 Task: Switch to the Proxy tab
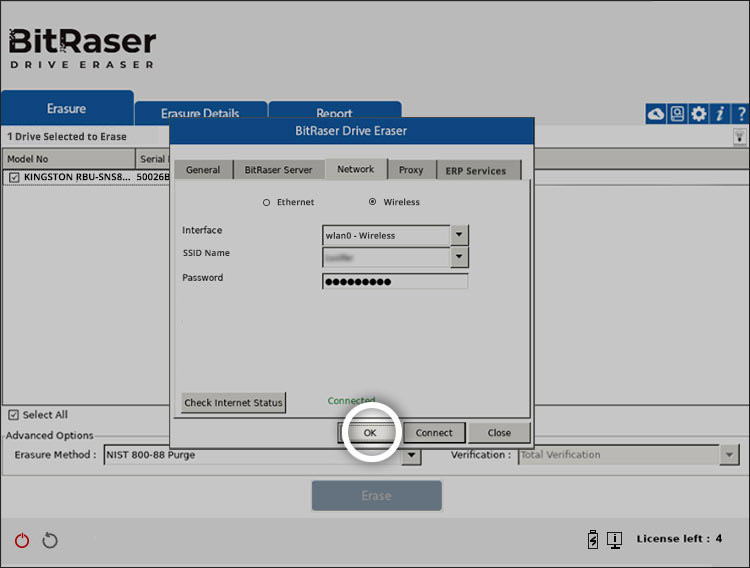click(411, 170)
